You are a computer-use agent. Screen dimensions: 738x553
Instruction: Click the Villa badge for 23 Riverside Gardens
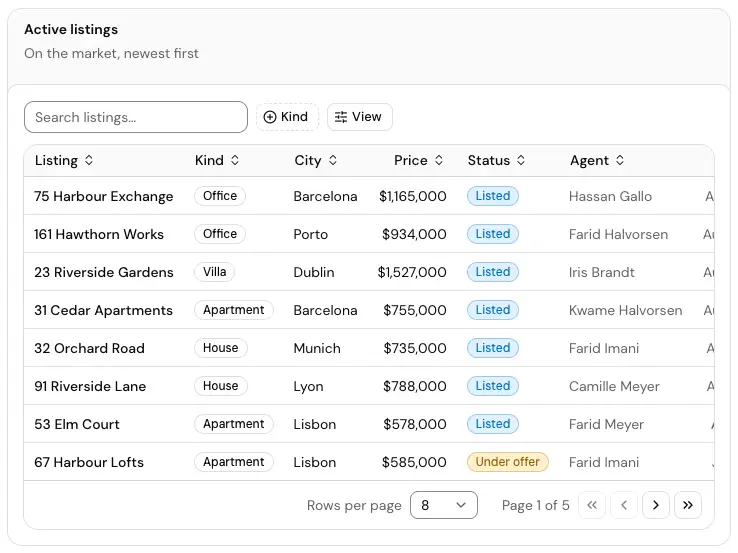pos(215,272)
